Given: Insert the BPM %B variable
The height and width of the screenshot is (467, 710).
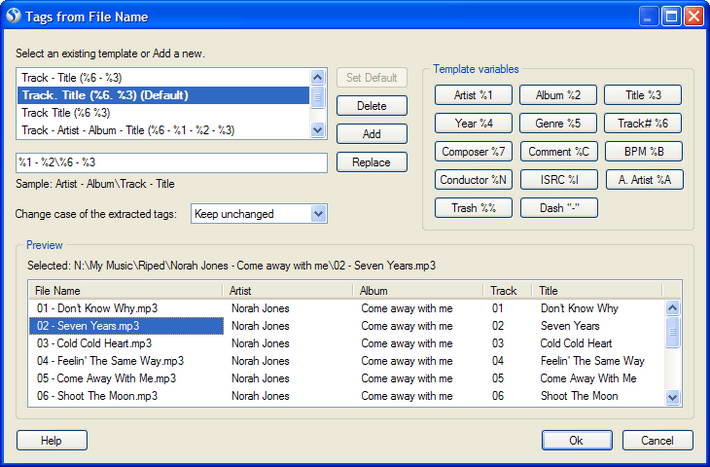Looking at the screenshot, I should pyautogui.click(x=644, y=152).
